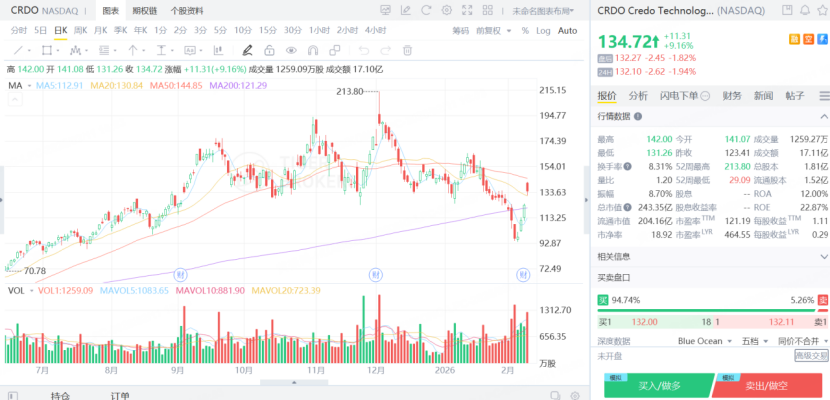This screenshot has width=830, height=400.
Task: Click the blue lightning quick-trade badge
Action: [x=823, y=39]
